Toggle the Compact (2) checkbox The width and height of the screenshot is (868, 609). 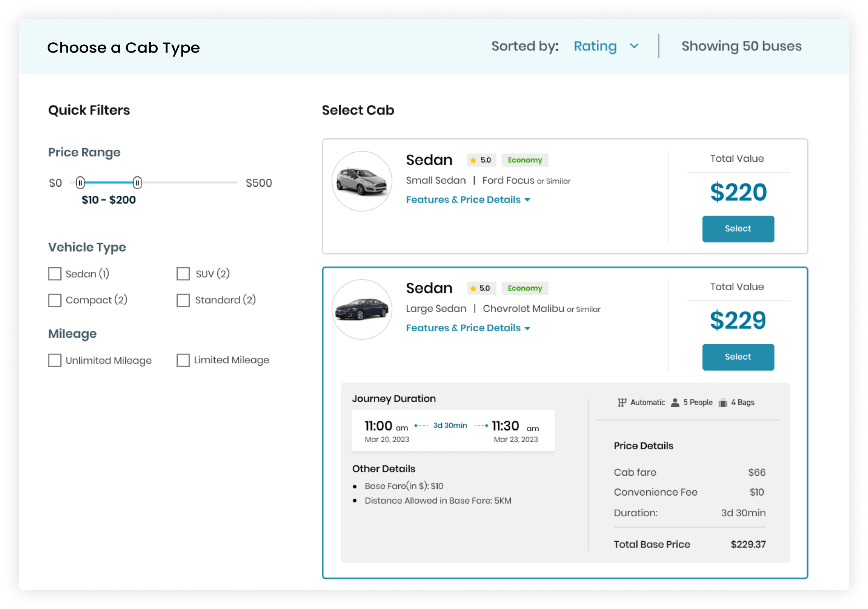55,300
